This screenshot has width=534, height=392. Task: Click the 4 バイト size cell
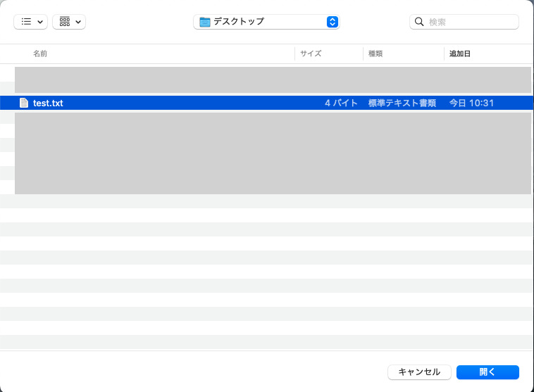point(342,103)
